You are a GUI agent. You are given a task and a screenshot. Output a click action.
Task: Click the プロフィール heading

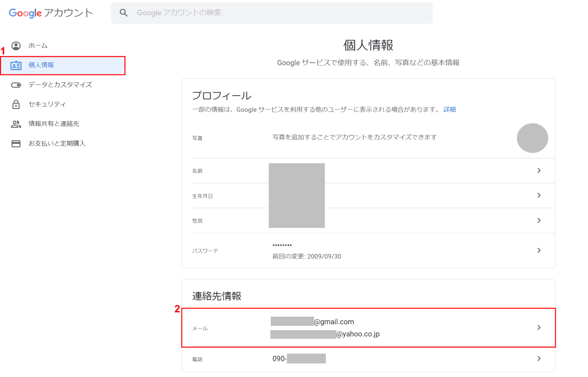[x=222, y=96]
